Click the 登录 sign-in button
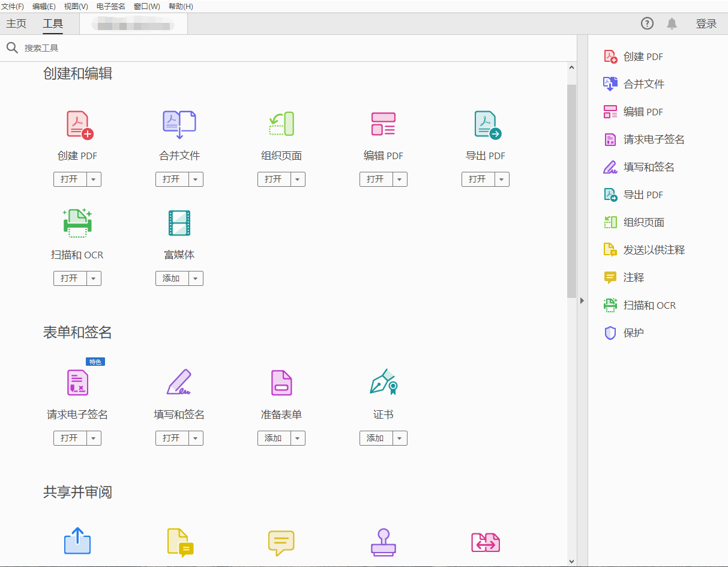The height and width of the screenshot is (567, 728). (x=706, y=23)
